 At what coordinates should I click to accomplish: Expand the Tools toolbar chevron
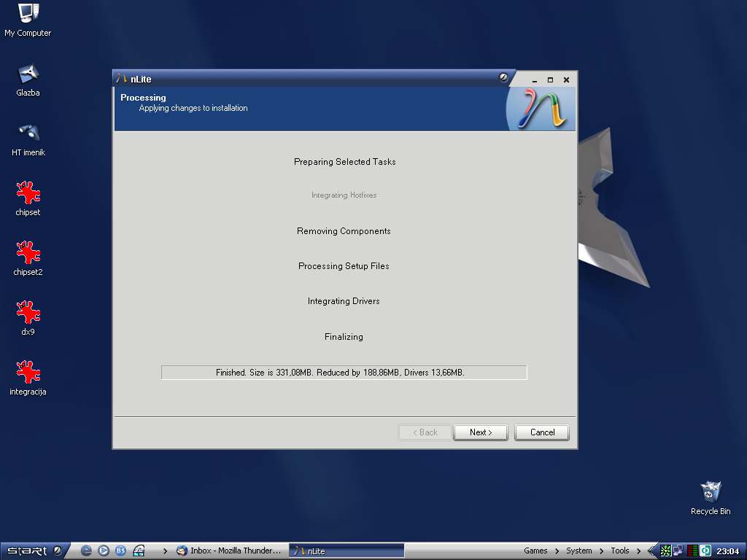[x=639, y=551]
